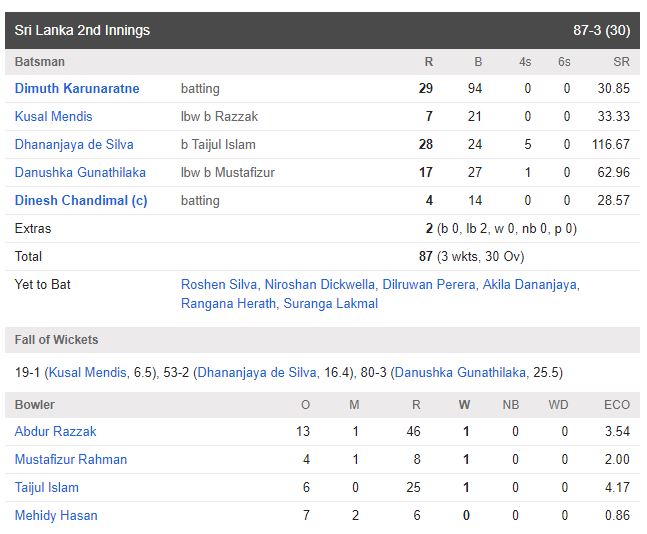Open Dimuth Karunaratne player profile link
The height and width of the screenshot is (534, 647).
click(x=77, y=89)
